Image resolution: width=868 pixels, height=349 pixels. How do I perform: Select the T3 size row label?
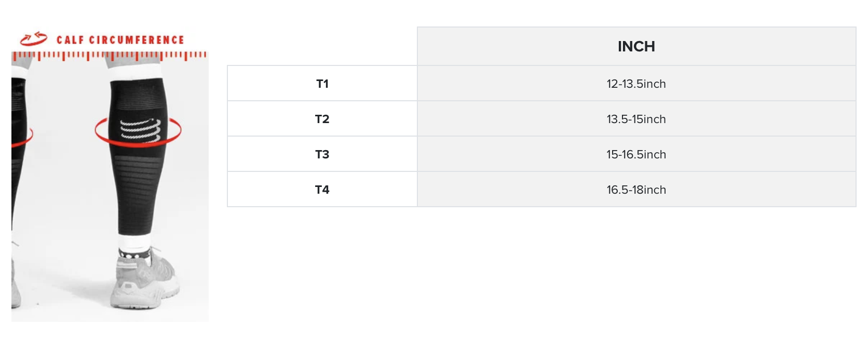(x=322, y=154)
